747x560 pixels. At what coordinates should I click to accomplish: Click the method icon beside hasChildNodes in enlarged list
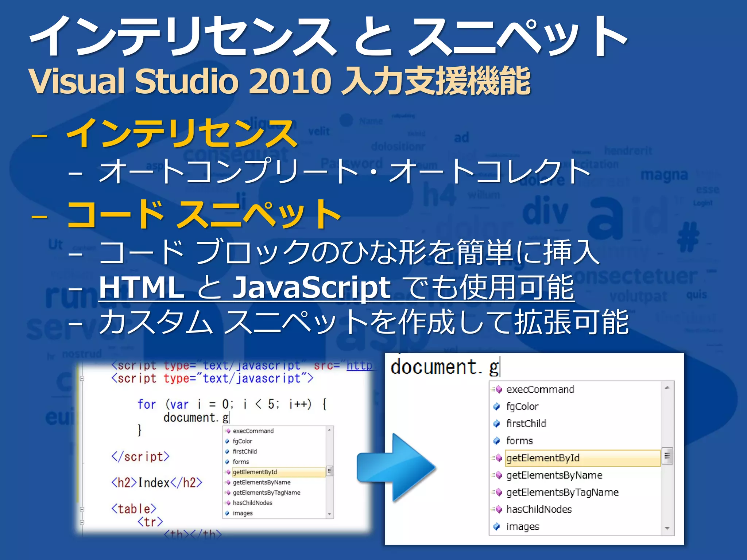click(497, 509)
